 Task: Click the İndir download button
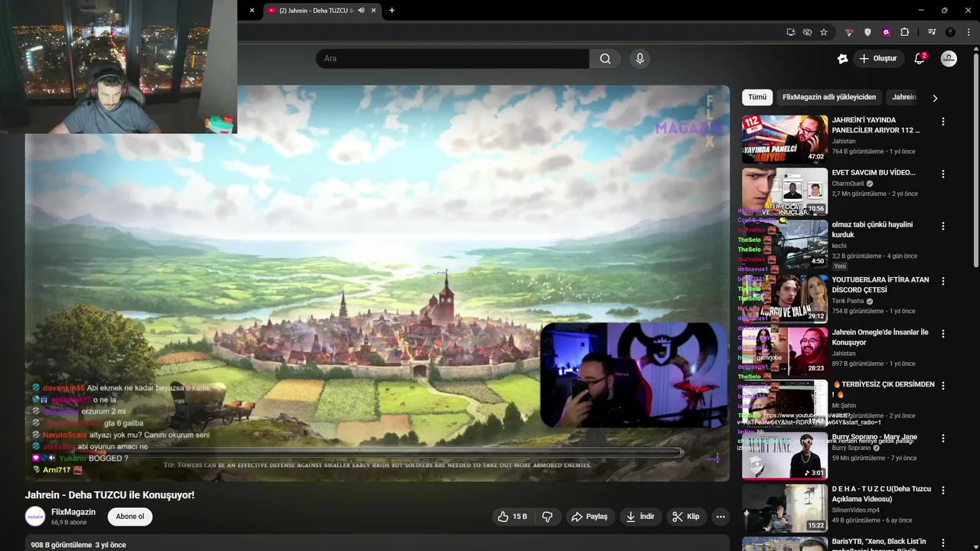tap(640, 517)
